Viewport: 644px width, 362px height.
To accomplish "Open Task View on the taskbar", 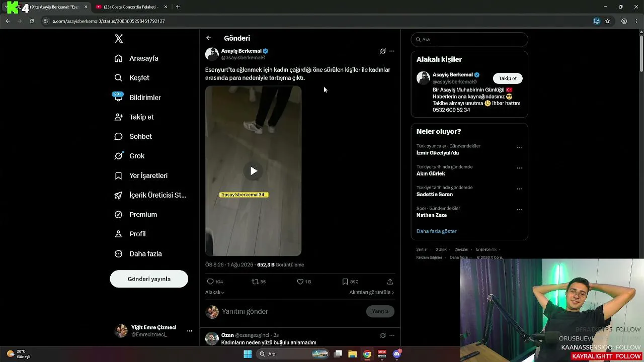I will coord(338,354).
